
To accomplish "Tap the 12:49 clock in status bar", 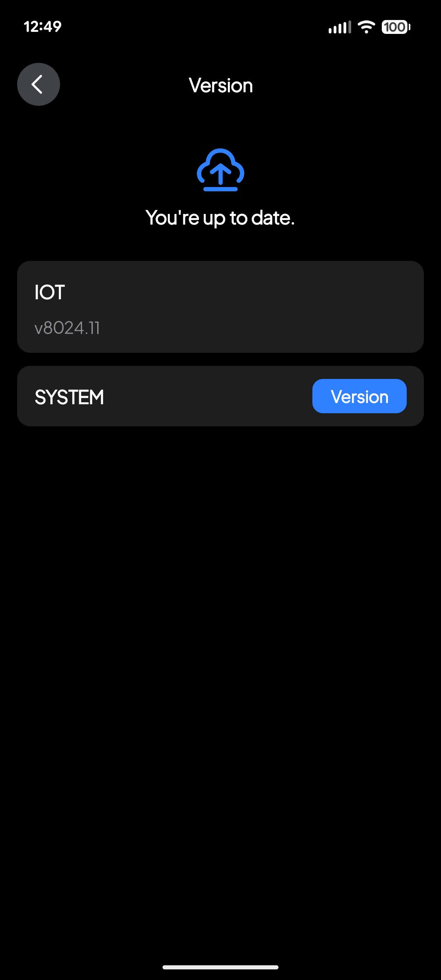I will [x=42, y=27].
